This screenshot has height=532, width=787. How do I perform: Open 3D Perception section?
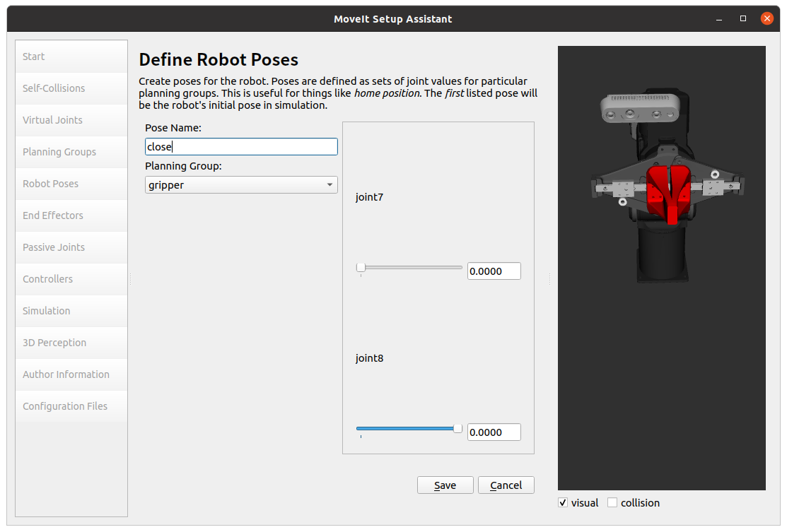coord(71,343)
